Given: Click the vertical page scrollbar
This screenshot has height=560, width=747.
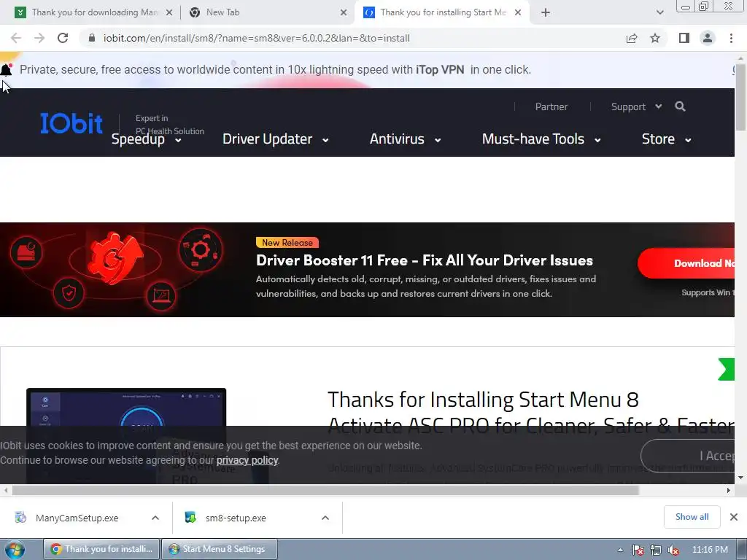Looking at the screenshot, I should [x=740, y=98].
